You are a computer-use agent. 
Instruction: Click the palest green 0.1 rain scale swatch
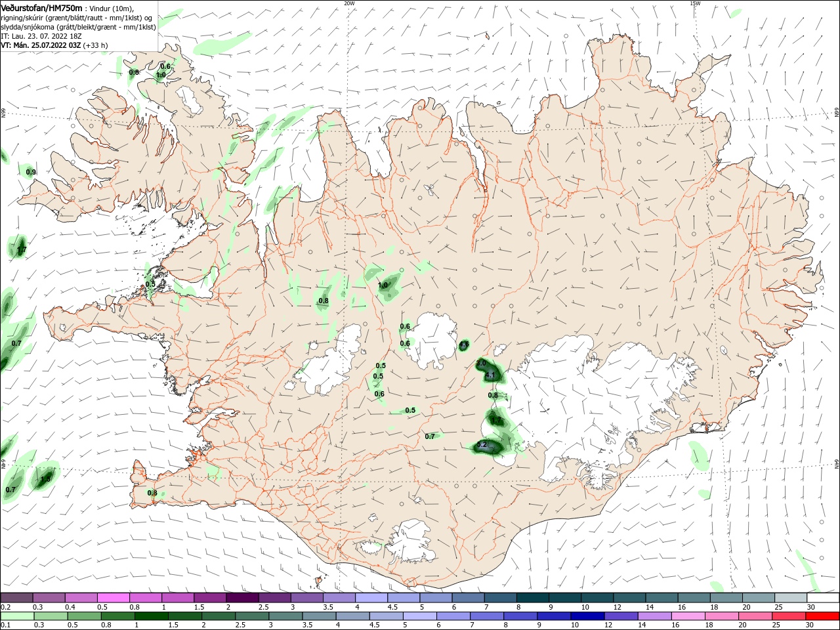click(17, 616)
